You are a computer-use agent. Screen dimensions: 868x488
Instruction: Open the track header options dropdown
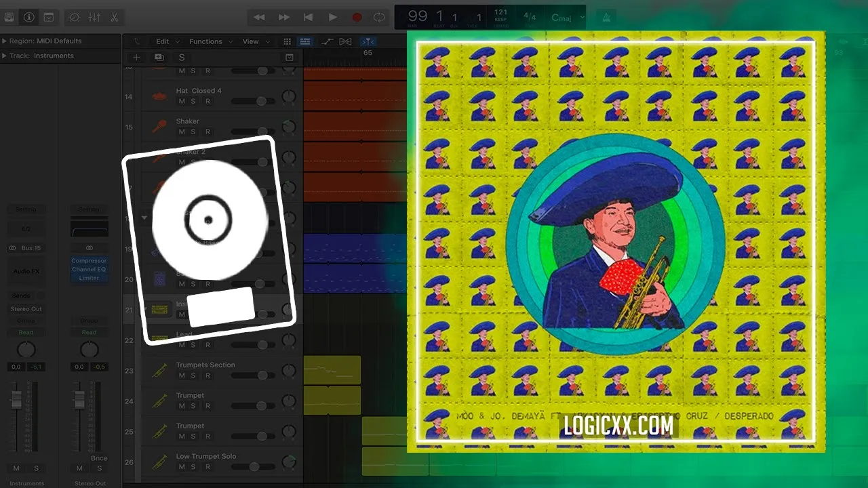(290, 58)
